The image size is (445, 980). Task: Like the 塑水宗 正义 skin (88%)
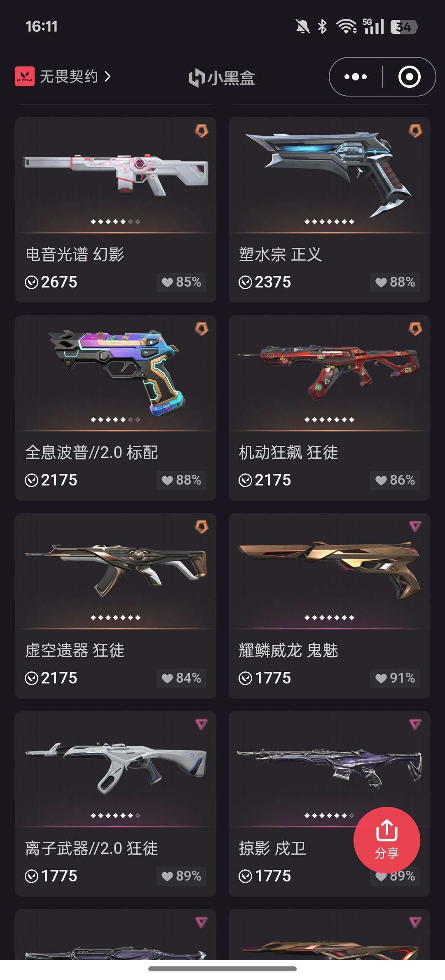click(395, 282)
